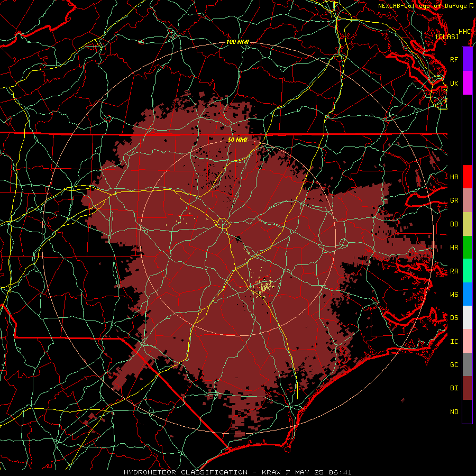
Task: Click the 50 NMI range ring label
Action: click(x=237, y=140)
